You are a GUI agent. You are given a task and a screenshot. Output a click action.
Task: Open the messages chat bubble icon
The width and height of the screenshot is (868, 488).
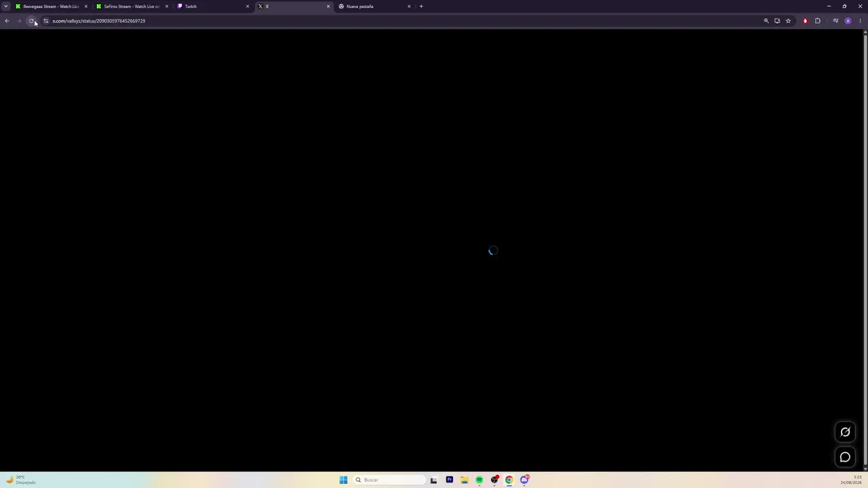point(845,457)
